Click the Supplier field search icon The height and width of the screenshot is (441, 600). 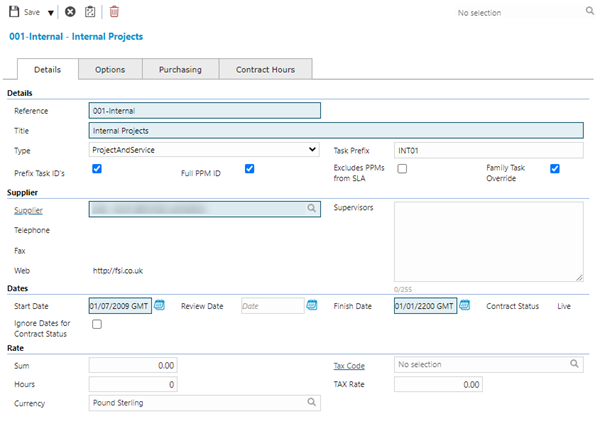coord(312,209)
